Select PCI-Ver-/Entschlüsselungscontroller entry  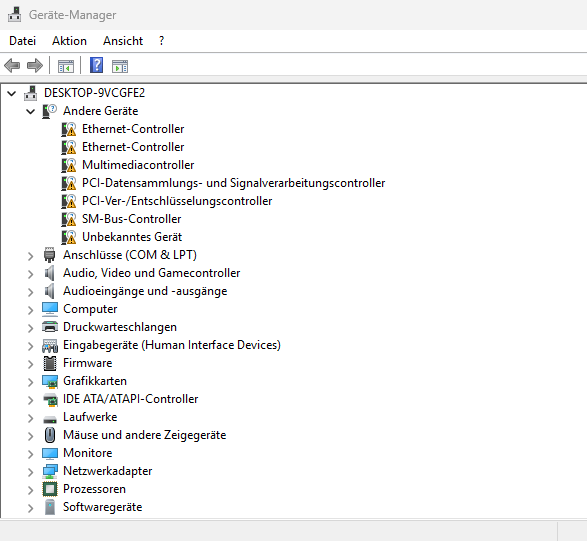point(177,201)
